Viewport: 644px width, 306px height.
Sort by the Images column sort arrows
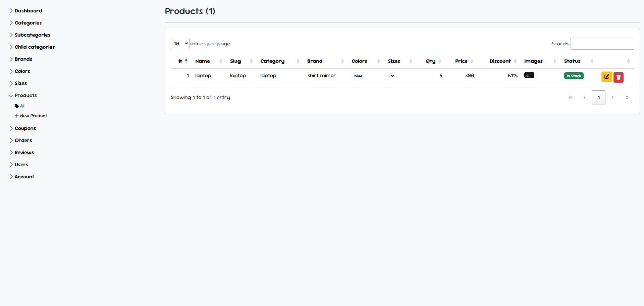click(x=555, y=61)
